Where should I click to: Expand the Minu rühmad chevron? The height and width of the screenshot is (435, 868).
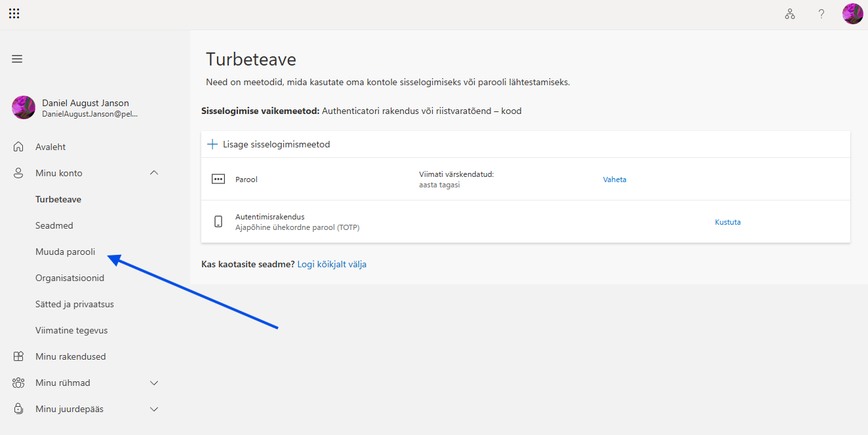coord(154,383)
